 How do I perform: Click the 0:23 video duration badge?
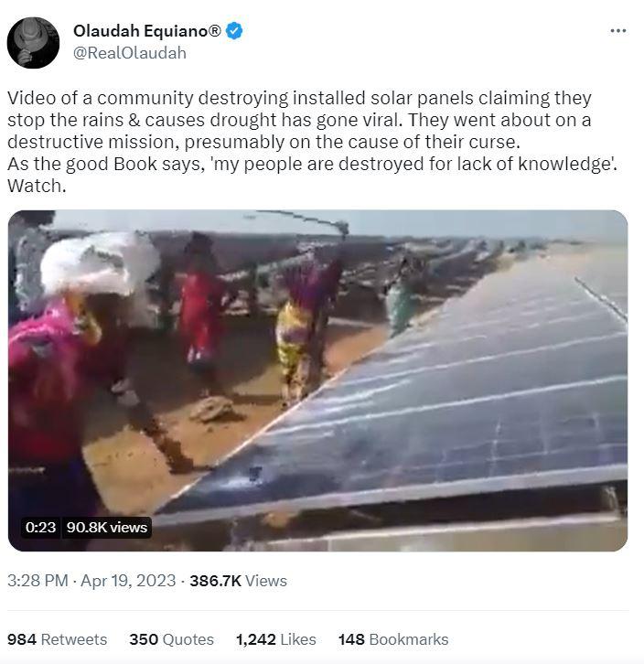pos(40,527)
